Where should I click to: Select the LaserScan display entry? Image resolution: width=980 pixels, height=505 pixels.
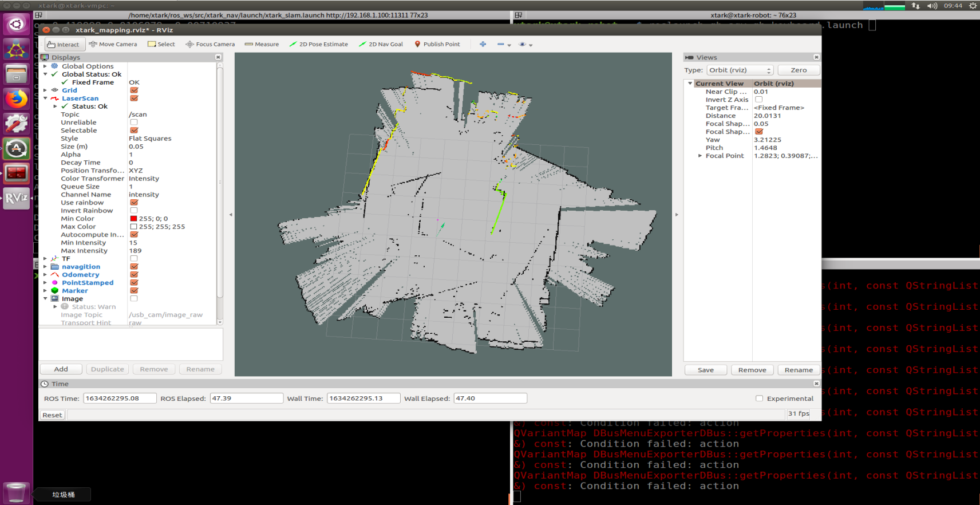click(x=80, y=98)
